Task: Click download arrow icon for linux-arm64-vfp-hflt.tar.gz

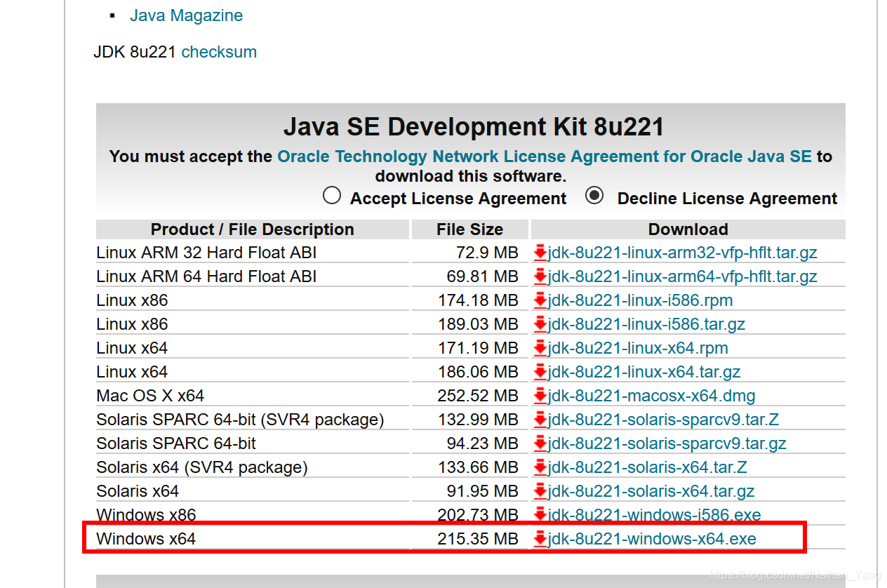Action: click(x=540, y=276)
